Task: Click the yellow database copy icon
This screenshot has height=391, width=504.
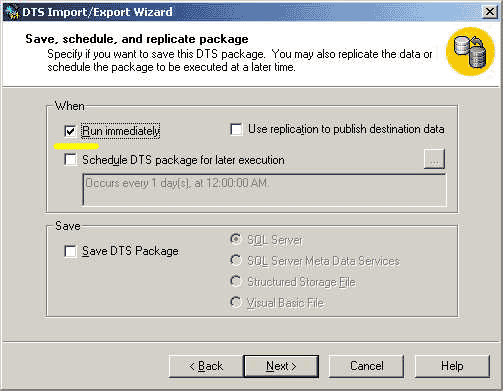Action: point(470,52)
